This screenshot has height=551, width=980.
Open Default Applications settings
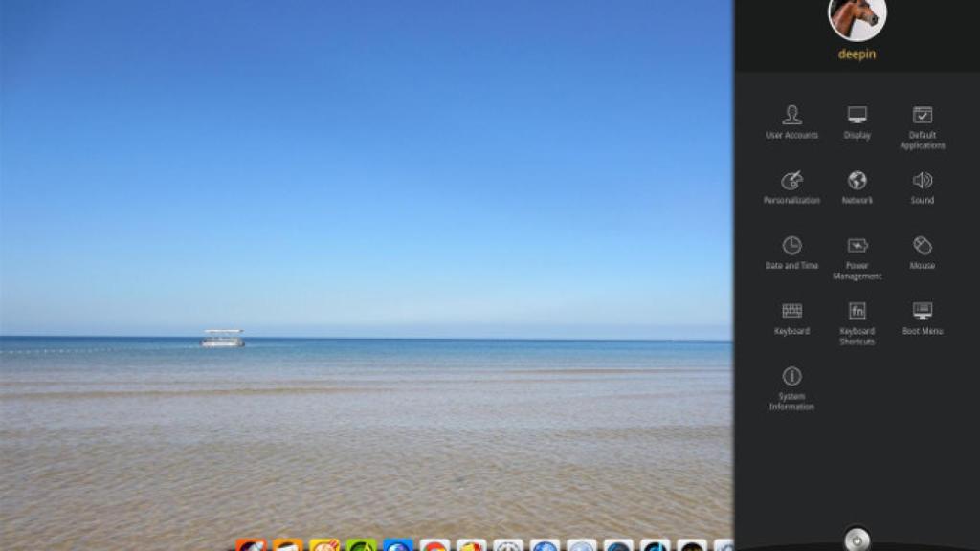[922, 122]
